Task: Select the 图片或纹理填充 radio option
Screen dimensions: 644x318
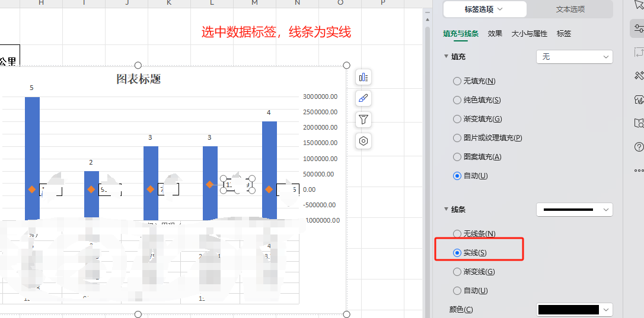Action: tap(457, 138)
